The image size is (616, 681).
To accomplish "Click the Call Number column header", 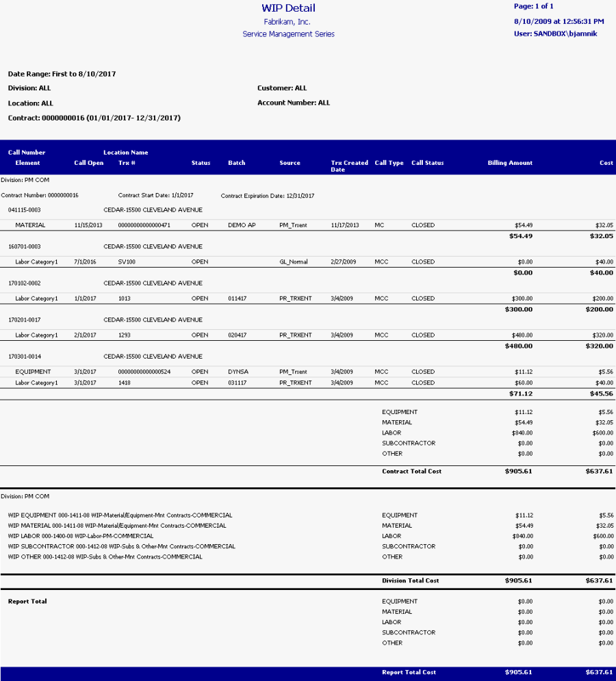I will pyautogui.click(x=26, y=152).
